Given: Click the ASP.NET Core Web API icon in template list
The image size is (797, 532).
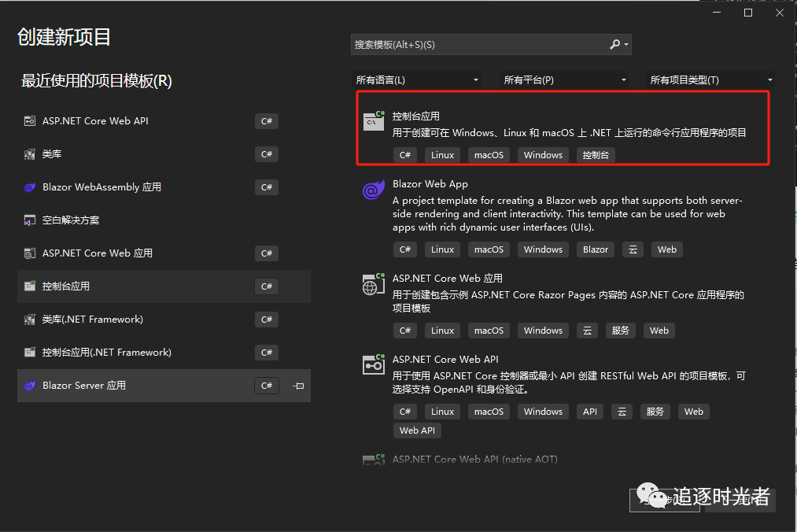Looking at the screenshot, I should tap(374, 364).
